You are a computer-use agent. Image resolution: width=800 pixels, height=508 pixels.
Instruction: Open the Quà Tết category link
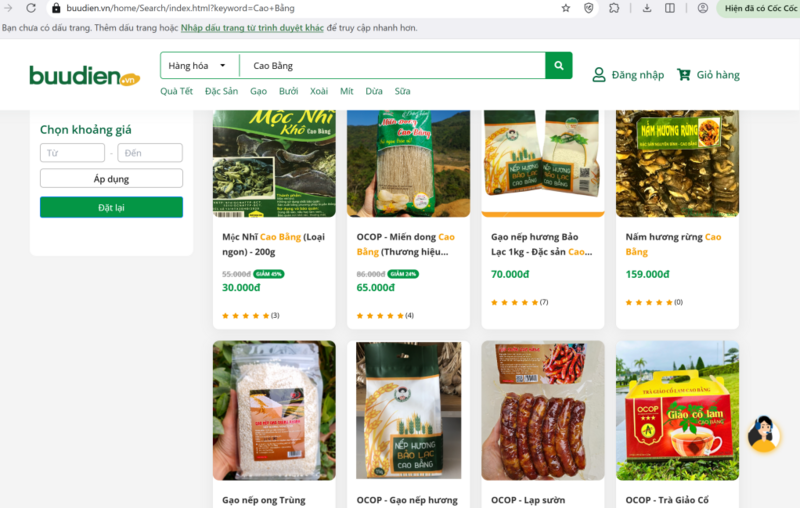click(177, 91)
